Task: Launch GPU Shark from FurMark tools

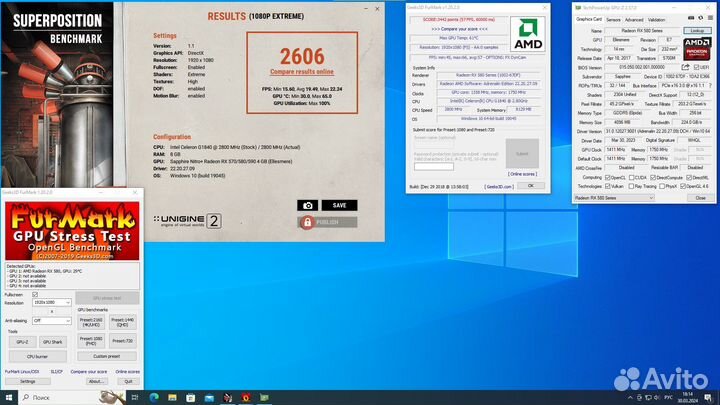Action: click(53, 342)
